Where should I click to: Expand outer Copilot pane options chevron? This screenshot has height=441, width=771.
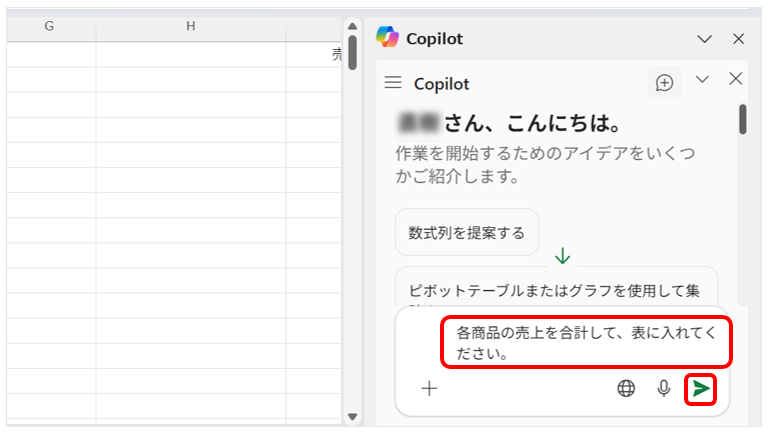pyautogui.click(x=705, y=39)
